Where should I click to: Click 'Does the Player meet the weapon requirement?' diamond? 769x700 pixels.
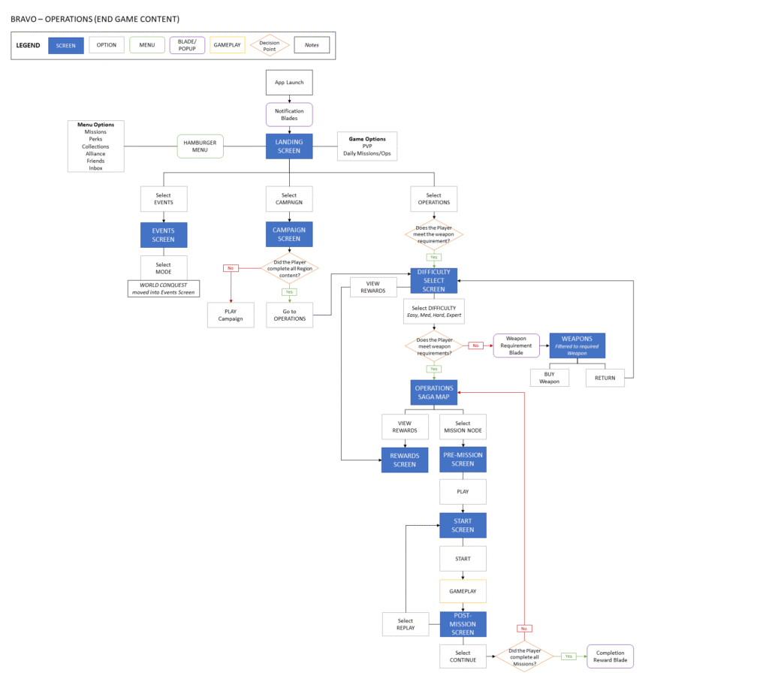434,234
